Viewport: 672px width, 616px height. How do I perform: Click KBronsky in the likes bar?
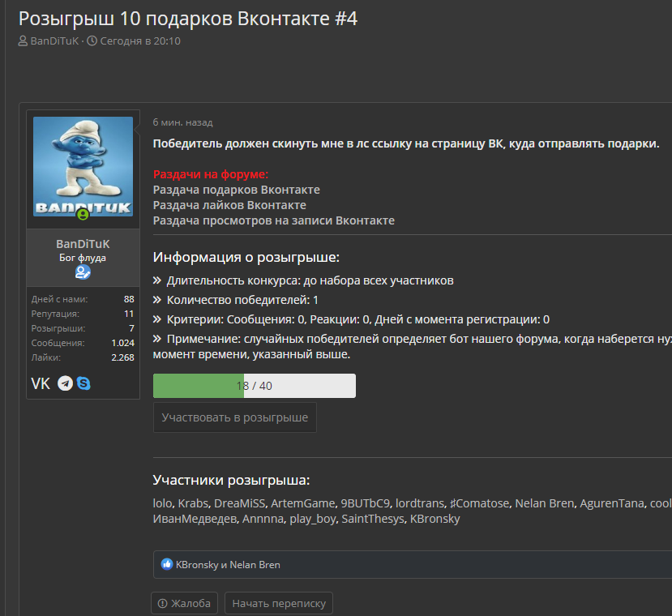(197, 565)
